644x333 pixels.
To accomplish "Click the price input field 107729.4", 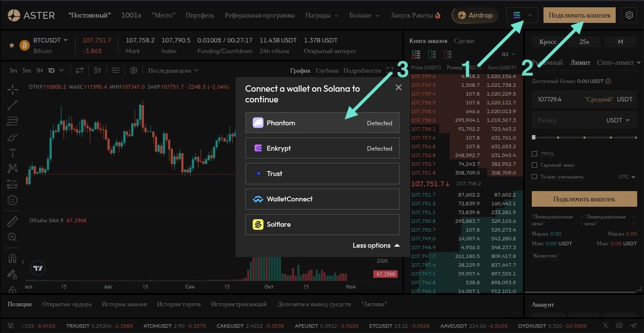I will (584, 99).
